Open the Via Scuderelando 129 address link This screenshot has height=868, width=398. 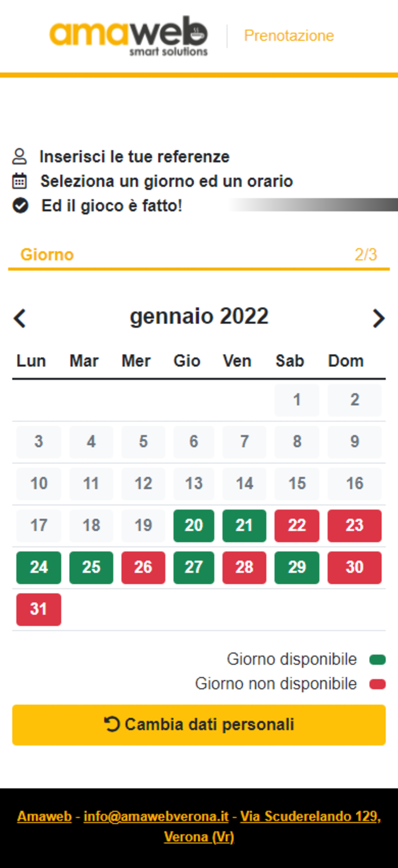310,816
